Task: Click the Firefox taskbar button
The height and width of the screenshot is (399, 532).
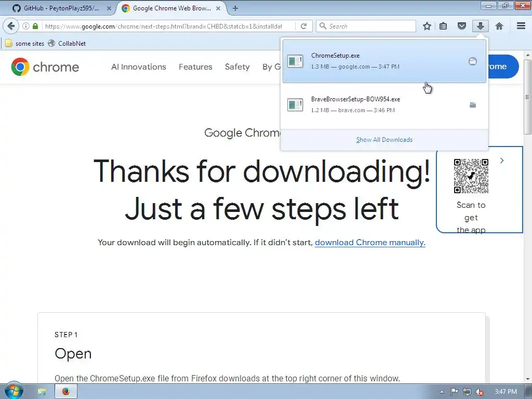Action: point(66,392)
